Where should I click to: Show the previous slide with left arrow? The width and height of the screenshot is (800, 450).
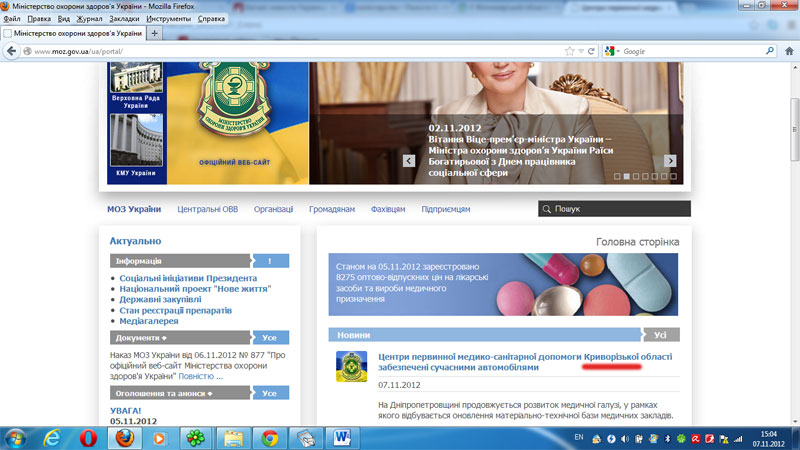pyautogui.click(x=409, y=160)
